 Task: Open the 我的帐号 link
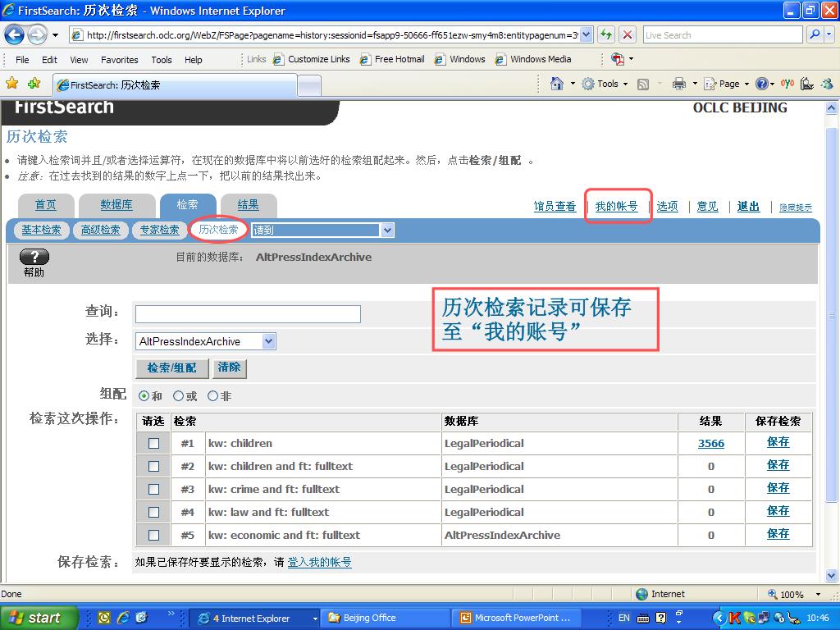[616, 206]
